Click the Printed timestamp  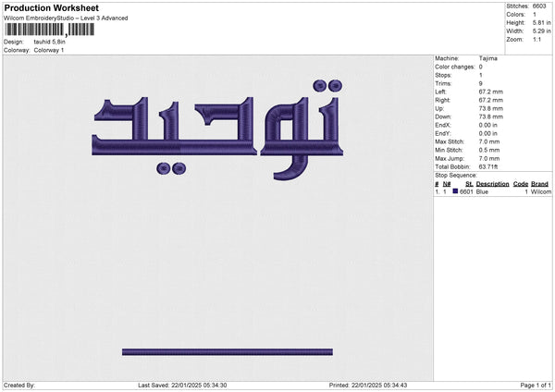[368, 386]
